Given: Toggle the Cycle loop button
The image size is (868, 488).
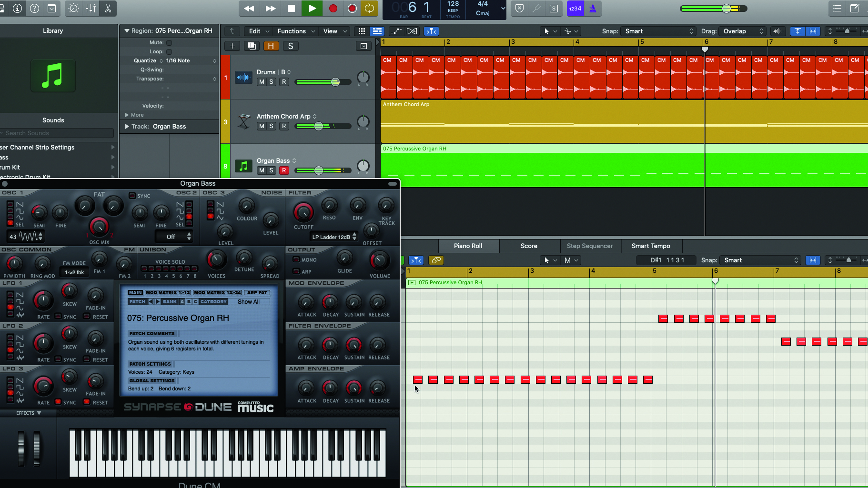Looking at the screenshot, I should point(369,9).
